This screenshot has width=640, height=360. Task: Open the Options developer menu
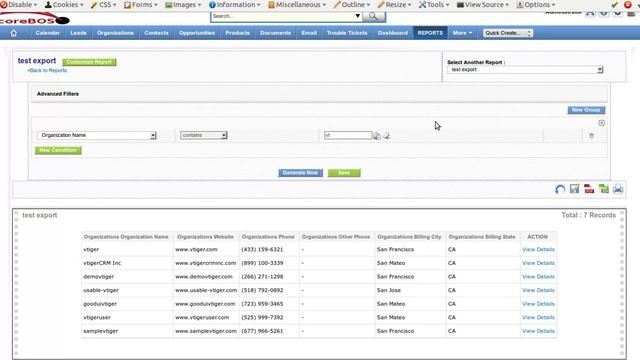(536, 4)
